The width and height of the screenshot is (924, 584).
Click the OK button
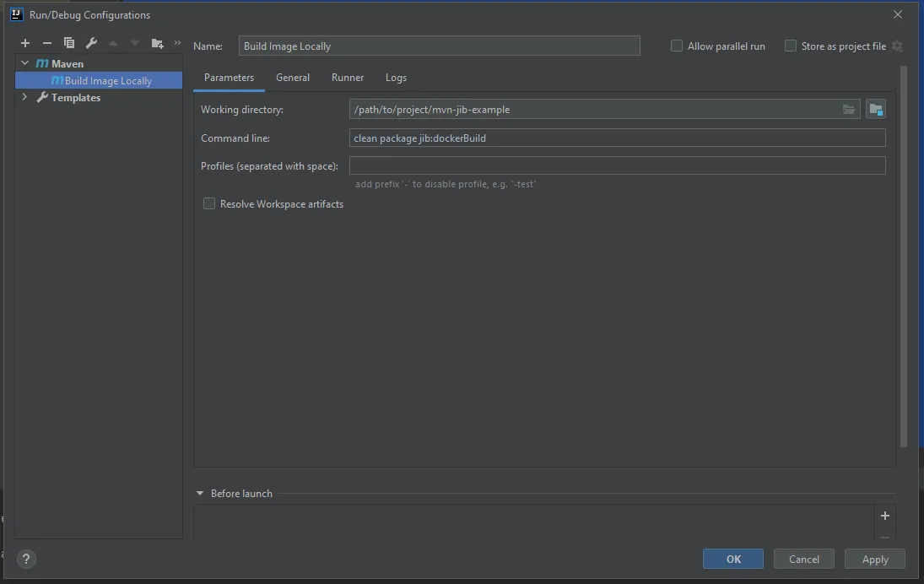[x=733, y=559]
